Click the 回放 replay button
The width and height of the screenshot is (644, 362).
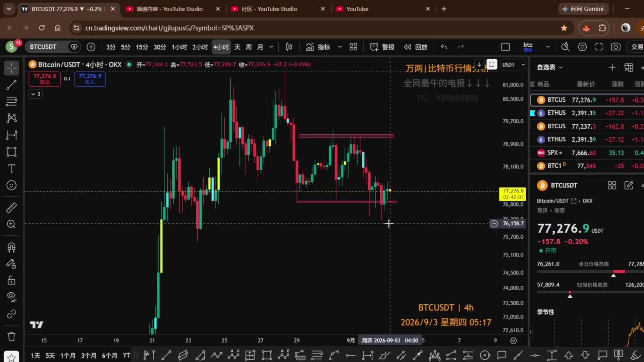click(416, 47)
